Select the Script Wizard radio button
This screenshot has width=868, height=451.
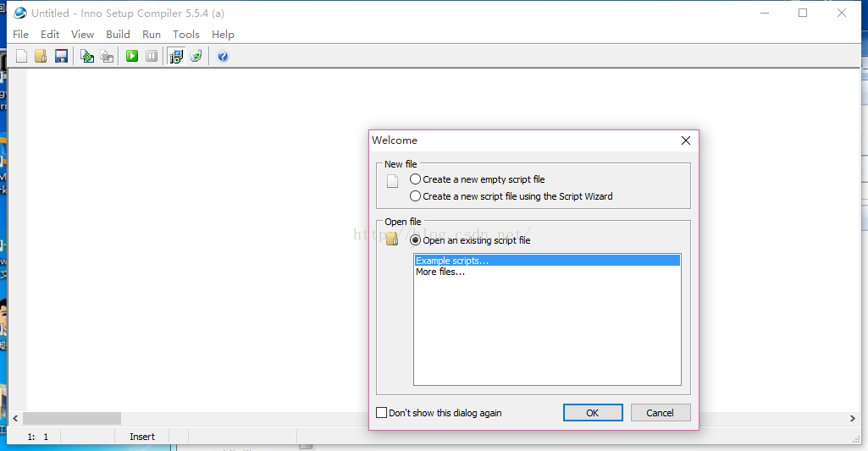click(415, 196)
